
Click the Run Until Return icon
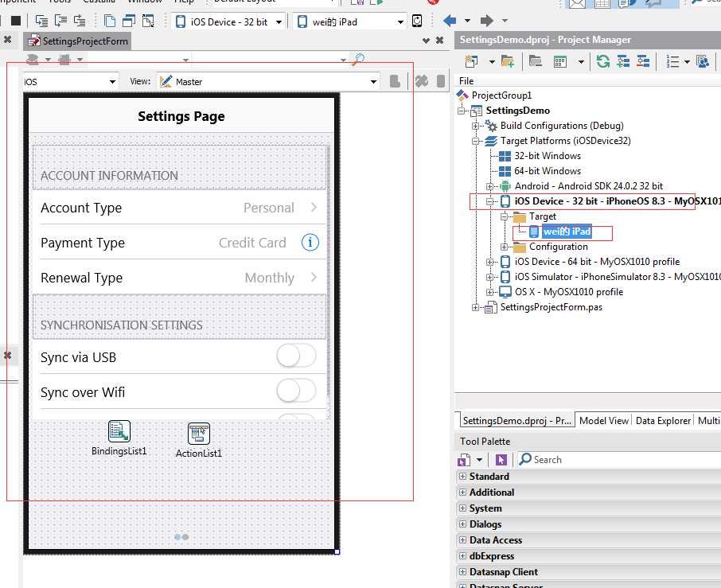click(x=80, y=21)
